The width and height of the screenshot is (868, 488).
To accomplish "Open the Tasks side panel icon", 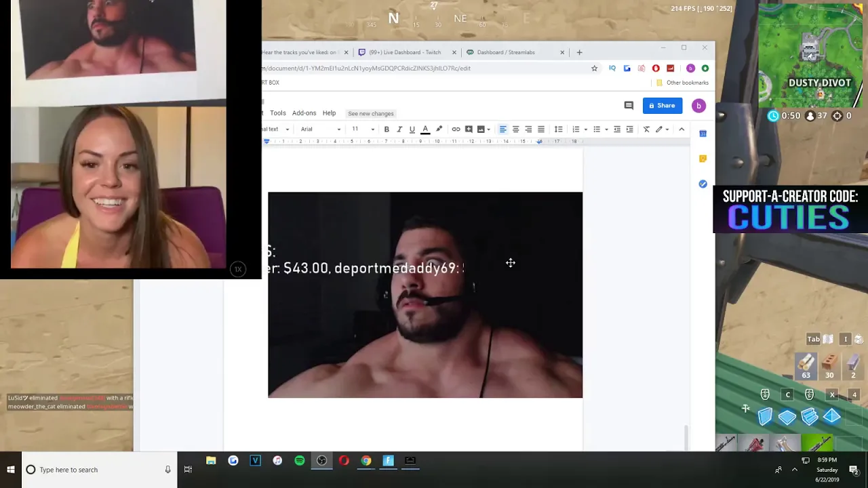I will point(703,184).
